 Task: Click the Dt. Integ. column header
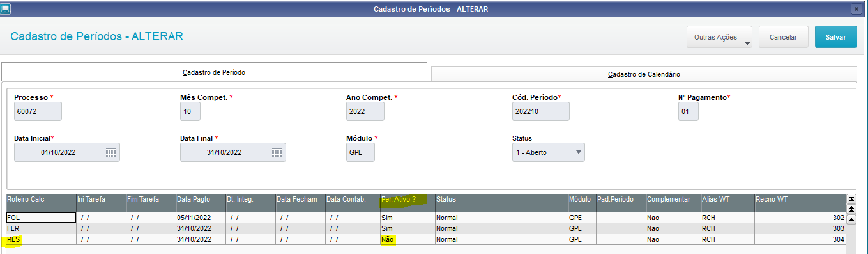click(250, 203)
